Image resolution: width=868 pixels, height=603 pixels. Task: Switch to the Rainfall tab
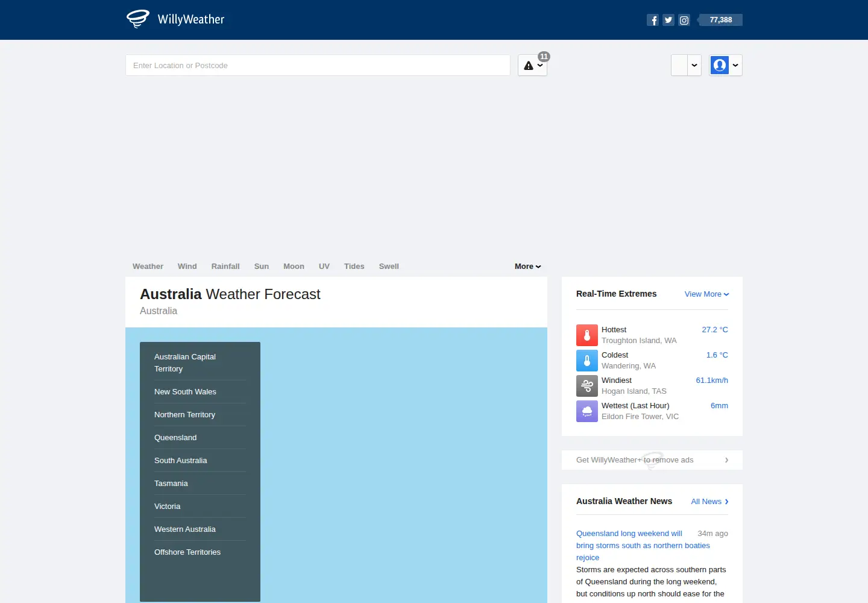(x=225, y=266)
